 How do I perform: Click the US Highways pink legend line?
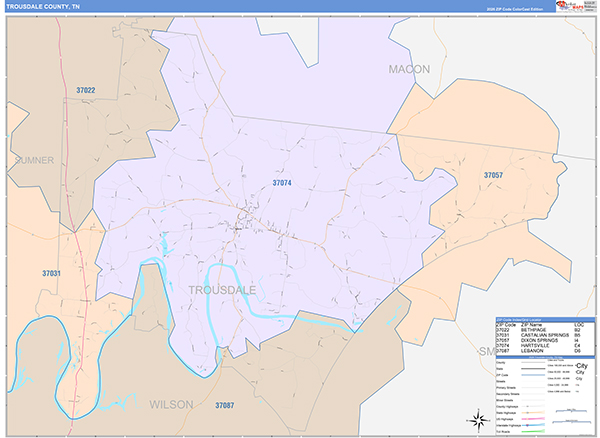tap(533, 419)
